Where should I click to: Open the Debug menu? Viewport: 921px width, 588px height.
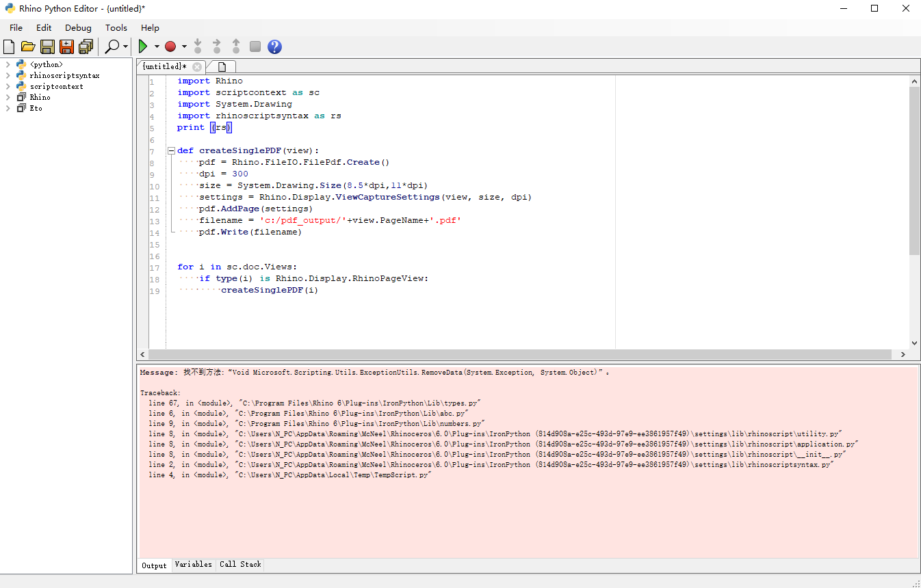78,28
